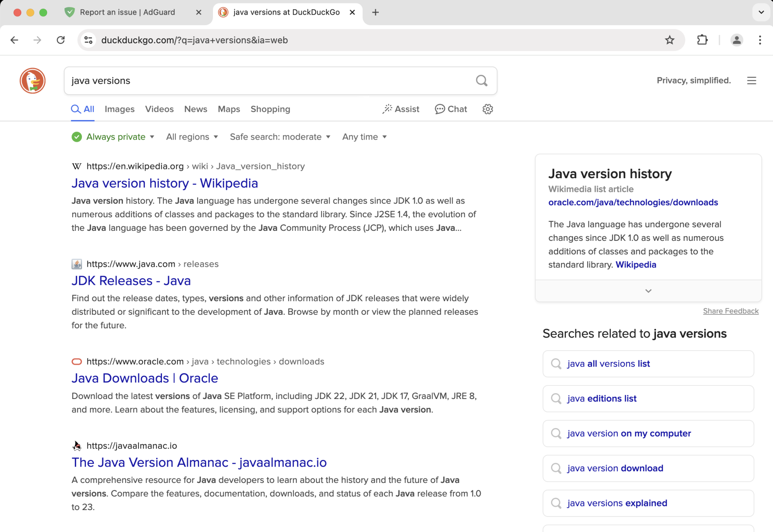Switch to the News tab

tap(196, 109)
